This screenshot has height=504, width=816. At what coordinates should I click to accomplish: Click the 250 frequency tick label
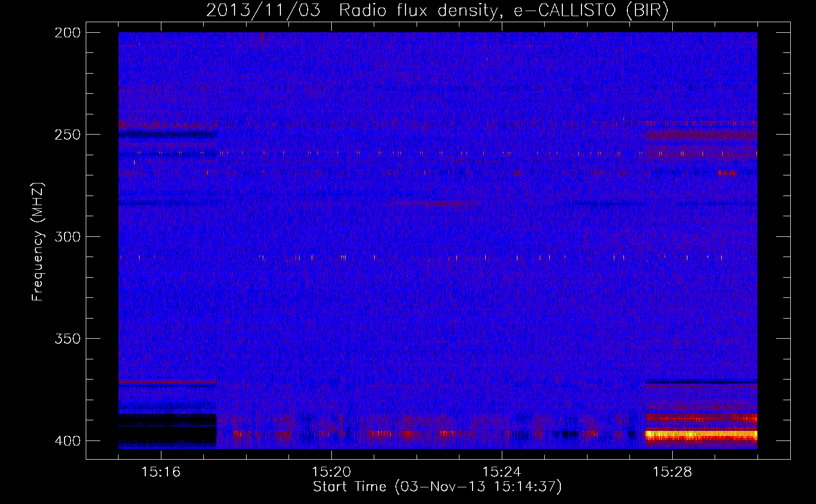coord(68,135)
